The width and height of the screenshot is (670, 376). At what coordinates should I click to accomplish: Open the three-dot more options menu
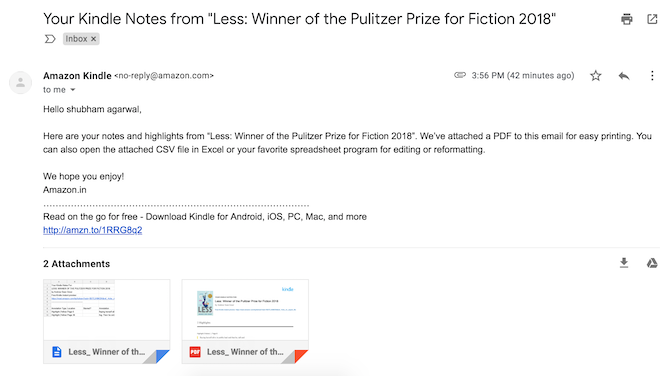652,76
